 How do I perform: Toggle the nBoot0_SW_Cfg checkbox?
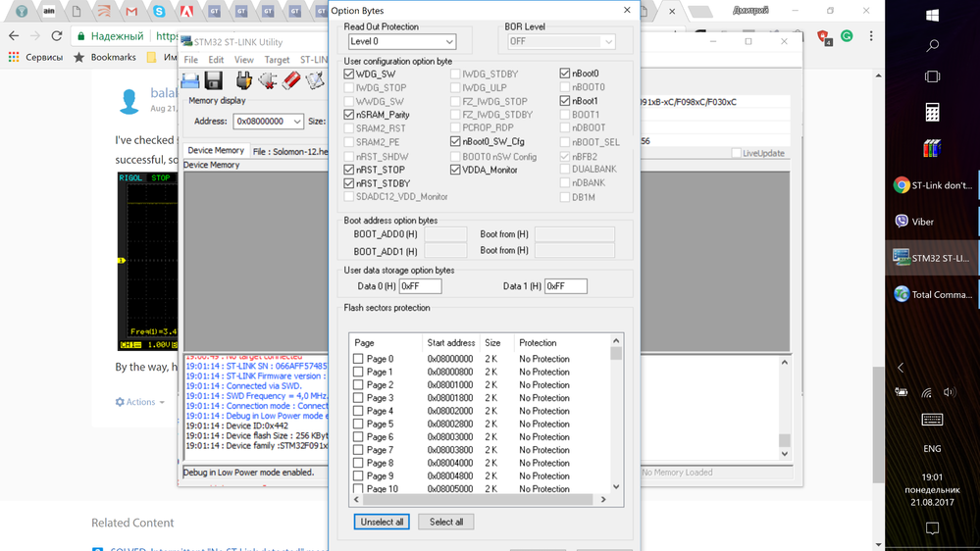455,142
